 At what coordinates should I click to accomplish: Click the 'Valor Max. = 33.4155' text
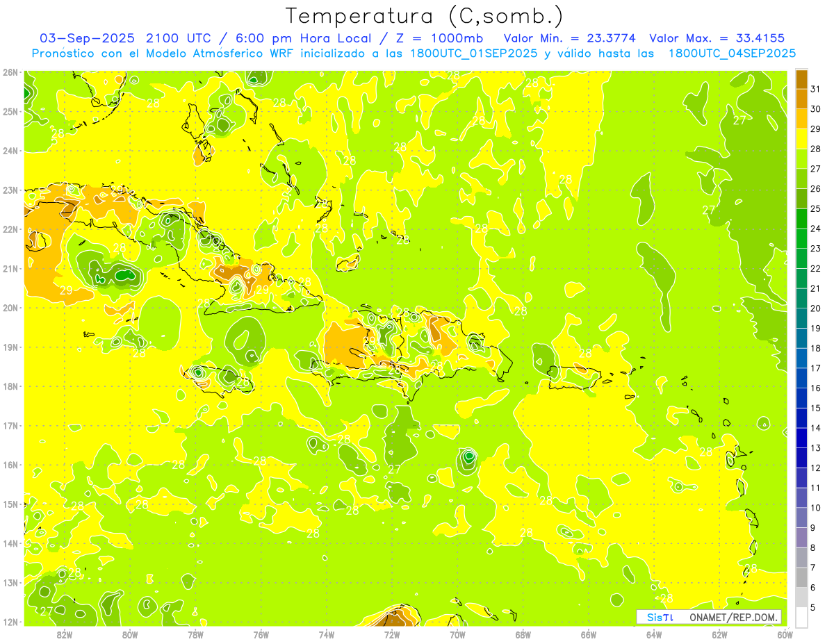(x=717, y=38)
